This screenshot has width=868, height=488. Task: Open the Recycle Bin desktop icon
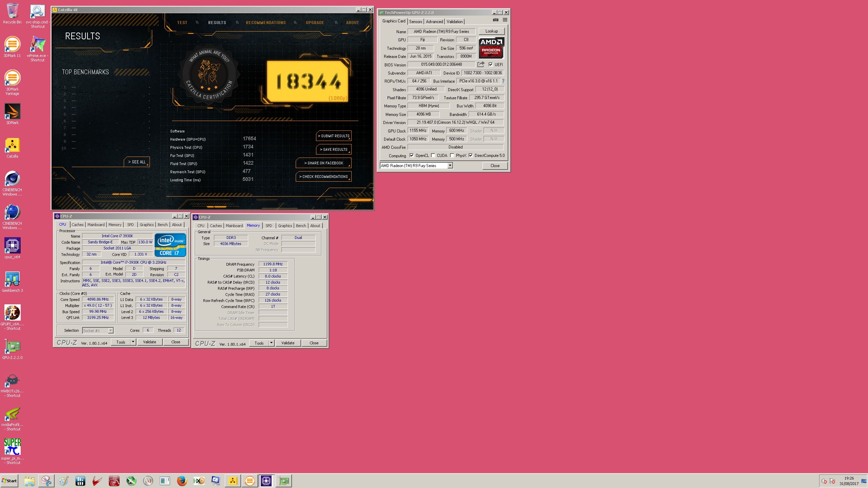point(12,14)
